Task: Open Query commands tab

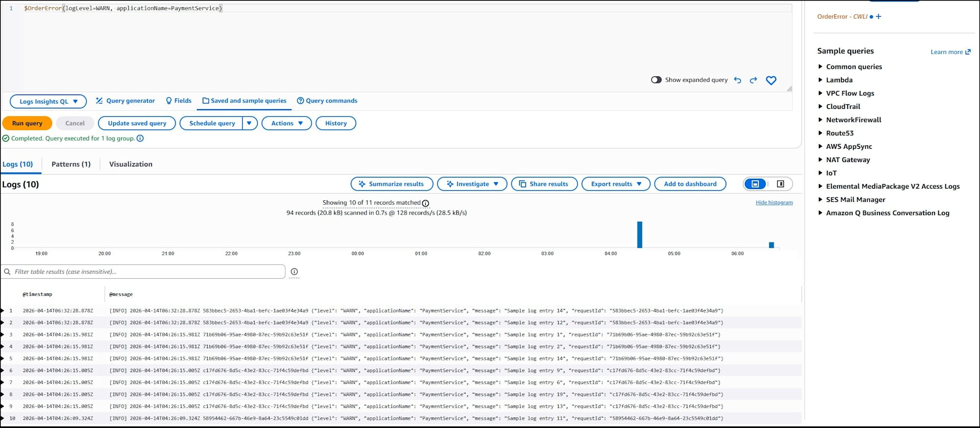Action: point(327,101)
